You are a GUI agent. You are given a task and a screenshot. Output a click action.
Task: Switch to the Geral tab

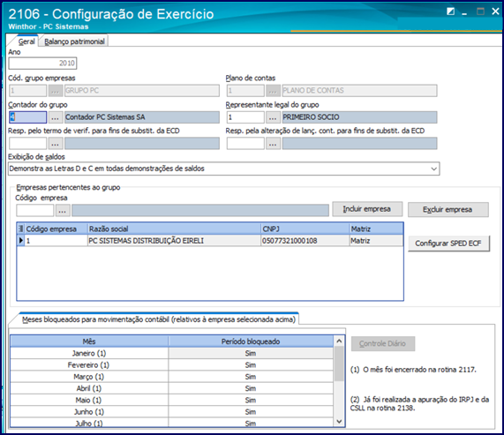click(26, 41)
